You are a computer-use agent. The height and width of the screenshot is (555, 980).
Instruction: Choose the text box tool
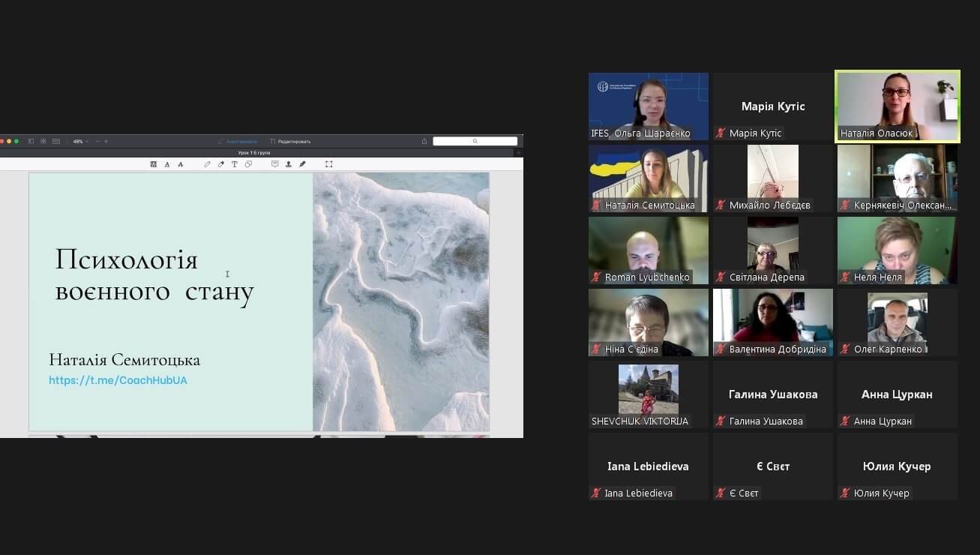pyautogui.click(x=234, y=164)
